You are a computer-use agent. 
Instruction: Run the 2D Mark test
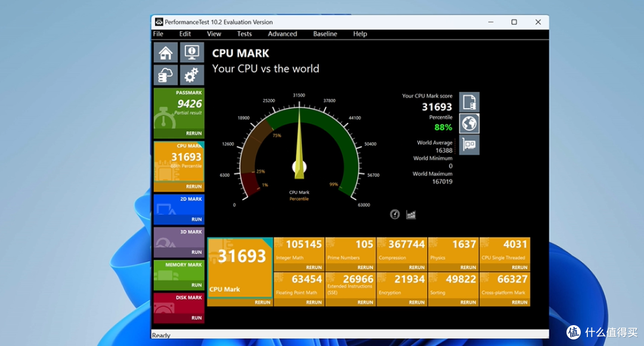(x=196, y=219)
